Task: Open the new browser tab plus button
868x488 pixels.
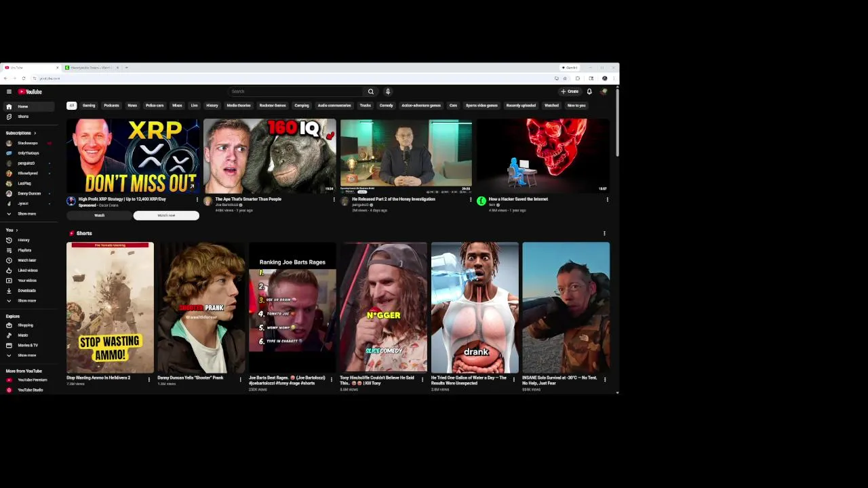Action: tap(126, 68)
